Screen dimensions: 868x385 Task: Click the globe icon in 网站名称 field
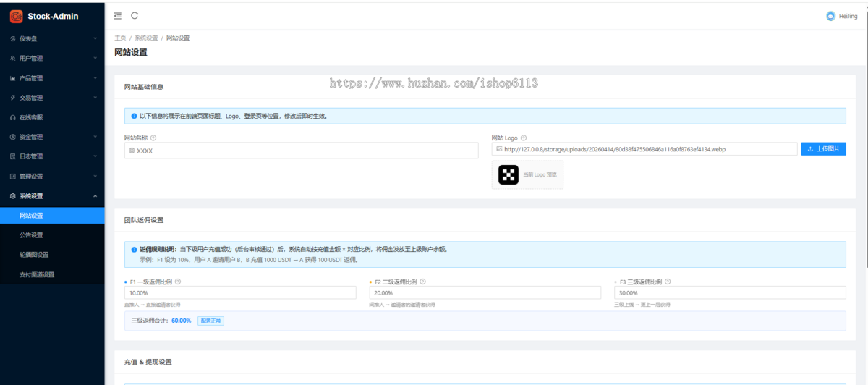132,151
